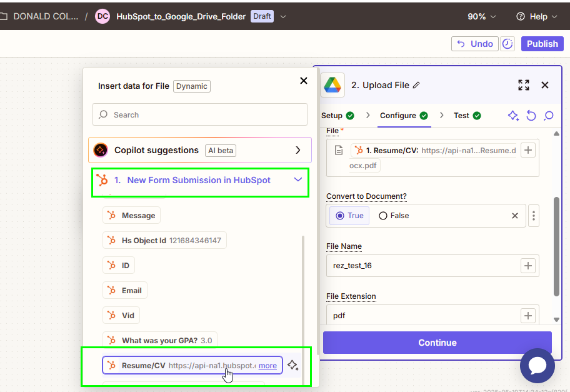Click the Draft status badge
The height and width of the screenshot is (392, 570).
point(262,16)
